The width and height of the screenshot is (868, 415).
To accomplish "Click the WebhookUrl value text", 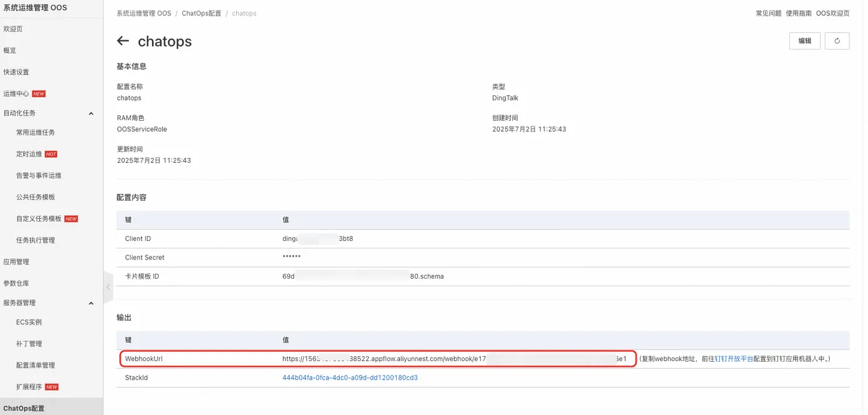I will (454, 359).
